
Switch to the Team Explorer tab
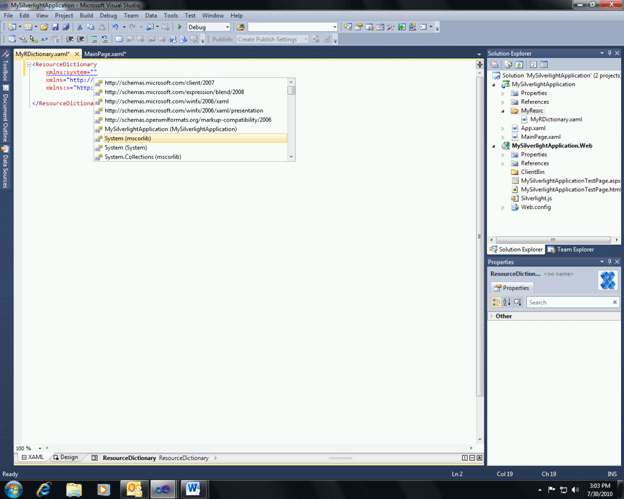[x=571, y=249]
